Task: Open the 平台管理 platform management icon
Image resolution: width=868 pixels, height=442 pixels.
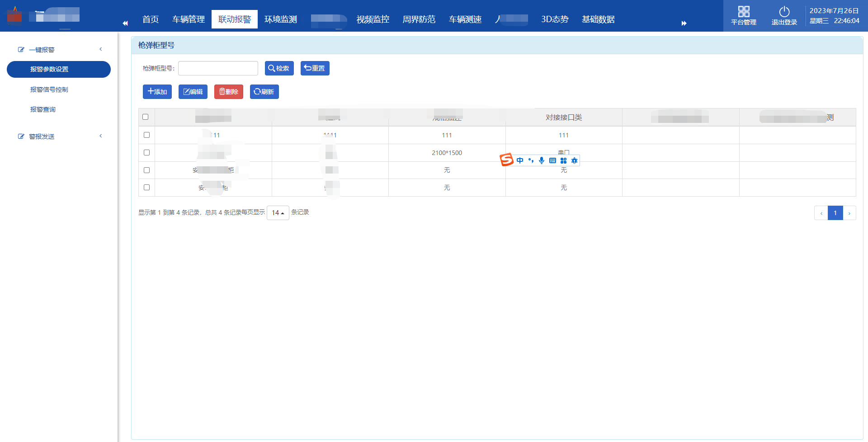Action: pyautogui.click(x=744, y=12)
